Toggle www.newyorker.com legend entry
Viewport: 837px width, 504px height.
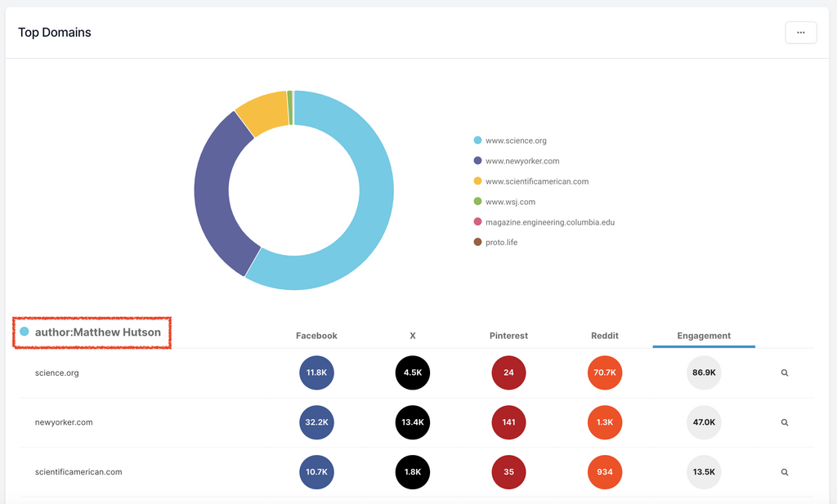[521, 161]
